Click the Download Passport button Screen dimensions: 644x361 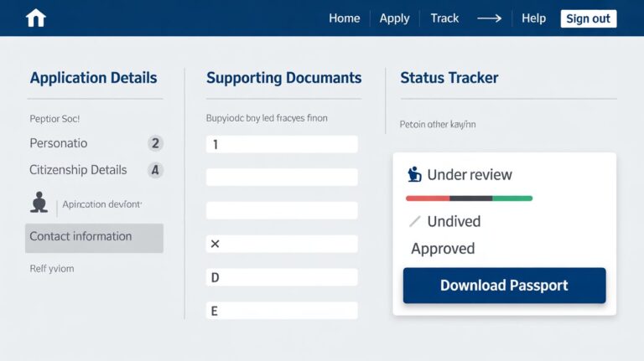tap(504, 286)
